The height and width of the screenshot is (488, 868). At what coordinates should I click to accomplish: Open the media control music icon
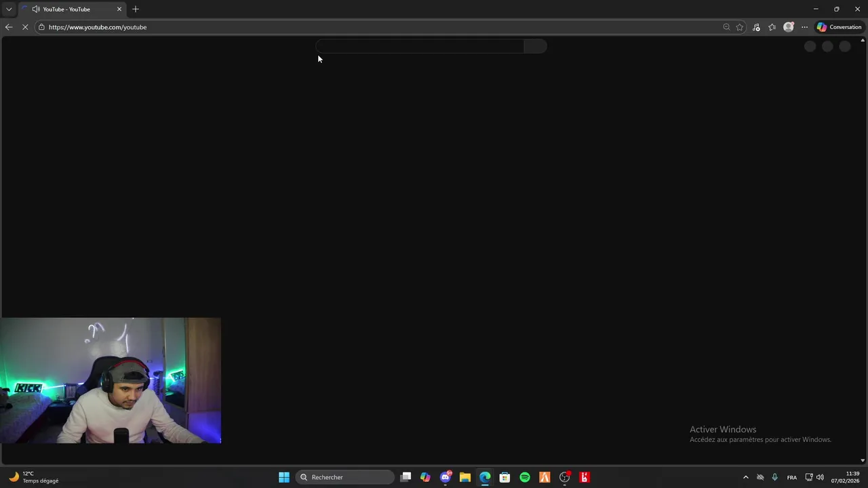click(x=756, y=27)
